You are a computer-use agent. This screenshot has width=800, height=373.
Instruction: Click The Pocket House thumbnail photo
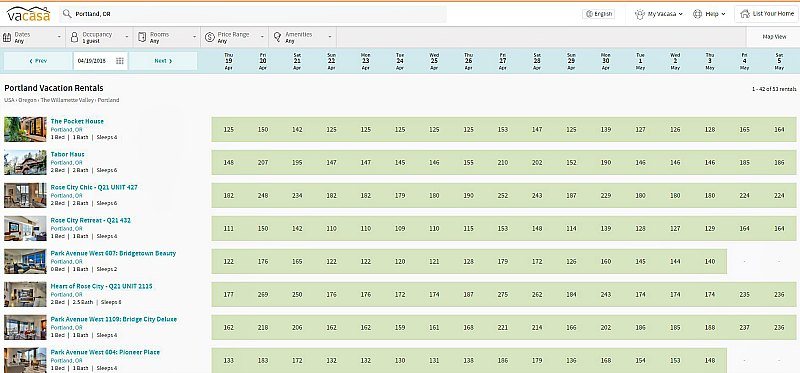coord(25,129)
